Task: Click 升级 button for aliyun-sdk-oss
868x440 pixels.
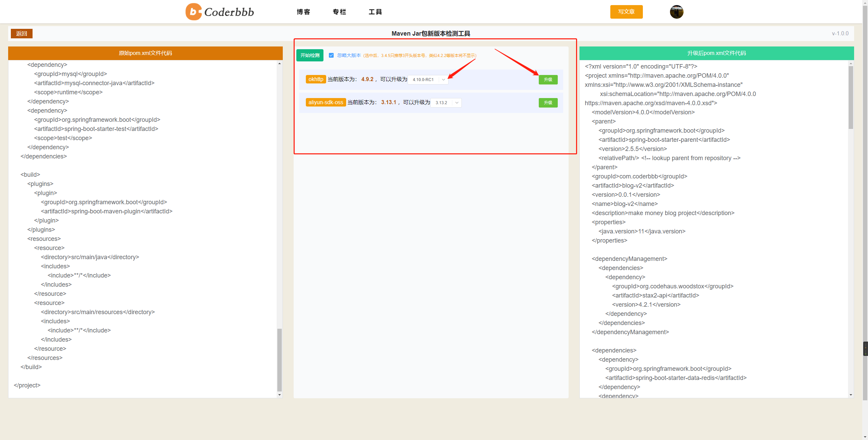Action: (548, 103)
